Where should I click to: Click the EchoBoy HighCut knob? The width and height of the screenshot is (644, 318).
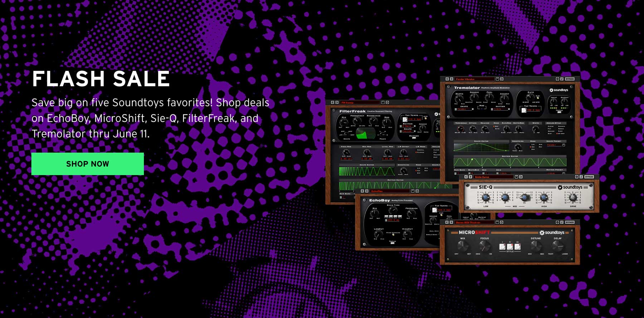tap(407, 234)
